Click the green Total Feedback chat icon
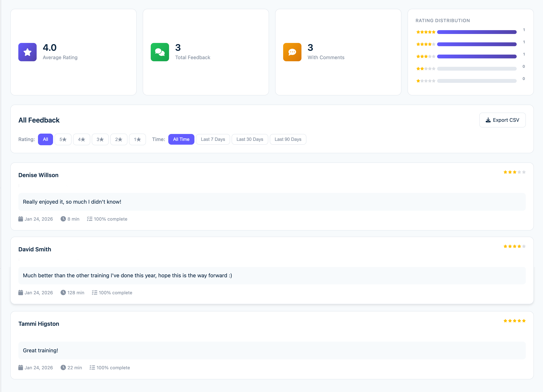 160,52
